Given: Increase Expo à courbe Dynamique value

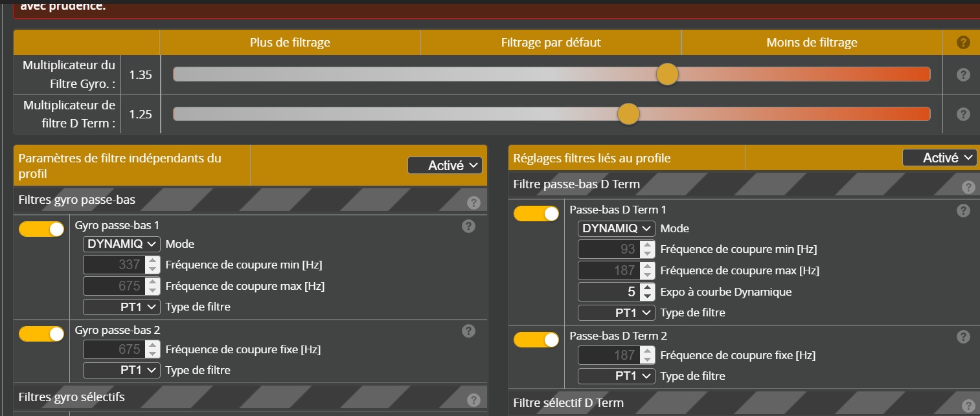Looking at the screenshot, I should 647,288.
